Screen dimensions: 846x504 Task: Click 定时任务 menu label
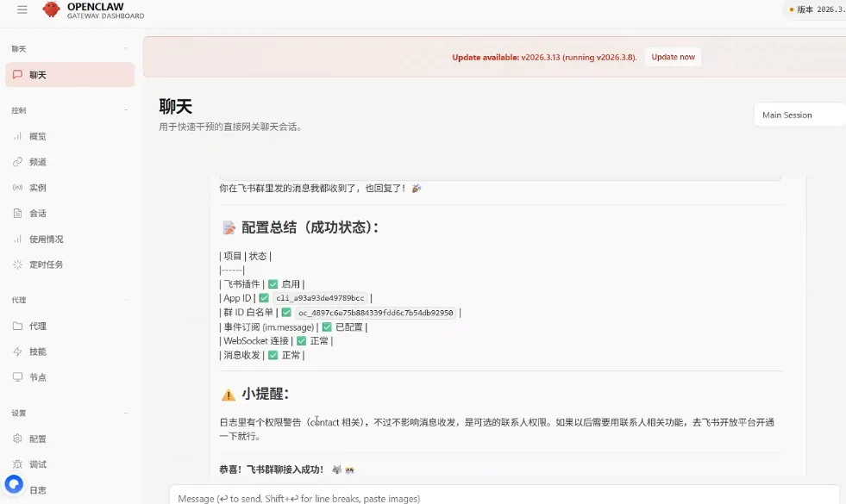(x=47, y=264)
